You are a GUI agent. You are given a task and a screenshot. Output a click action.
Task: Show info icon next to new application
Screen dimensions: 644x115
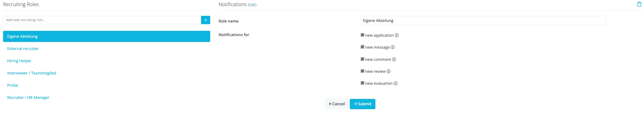coord(397,35)
